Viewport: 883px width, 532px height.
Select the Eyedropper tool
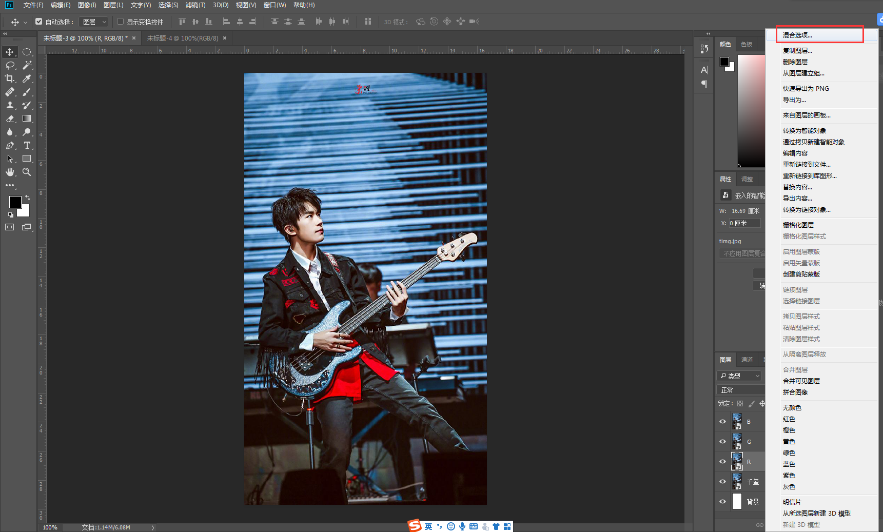click(x=26, y=79)
